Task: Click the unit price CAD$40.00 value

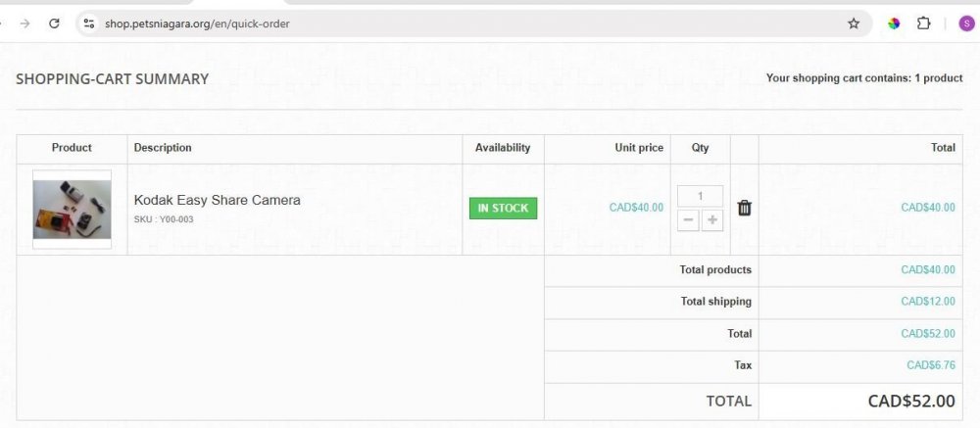Action: pos(636,208)
